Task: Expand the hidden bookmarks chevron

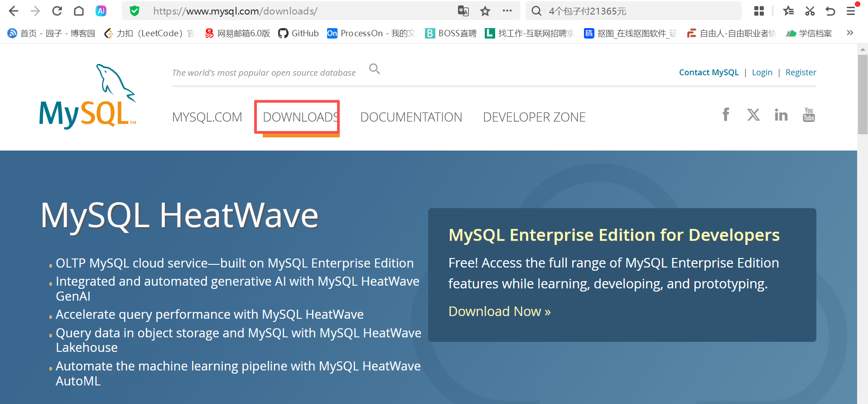Action: pyautogui.click(x=850, y=33)
